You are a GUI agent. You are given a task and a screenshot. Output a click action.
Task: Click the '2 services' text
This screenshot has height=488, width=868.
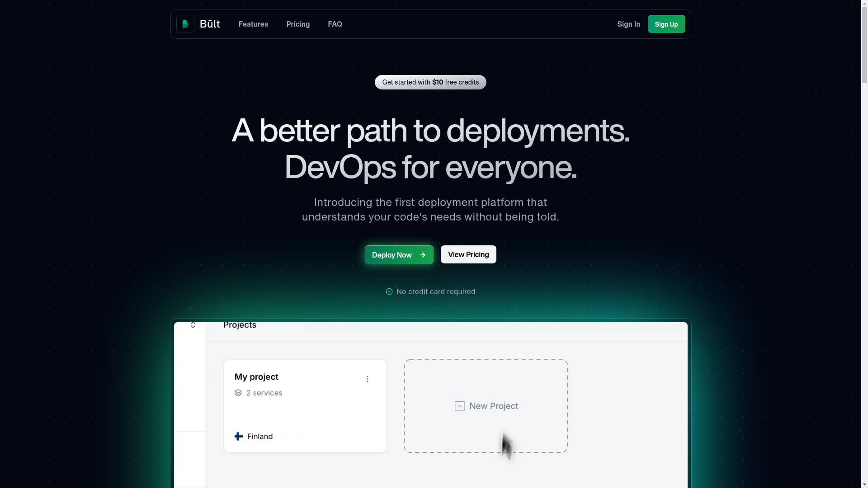(264, 393)
